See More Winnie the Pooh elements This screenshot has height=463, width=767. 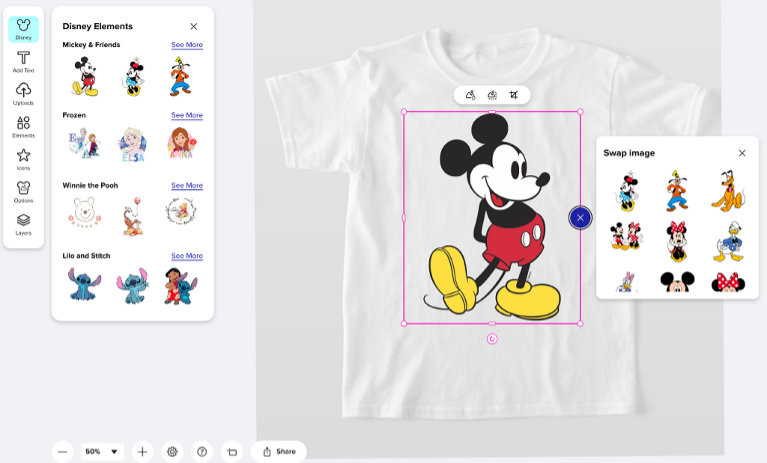tap(187, 185)
